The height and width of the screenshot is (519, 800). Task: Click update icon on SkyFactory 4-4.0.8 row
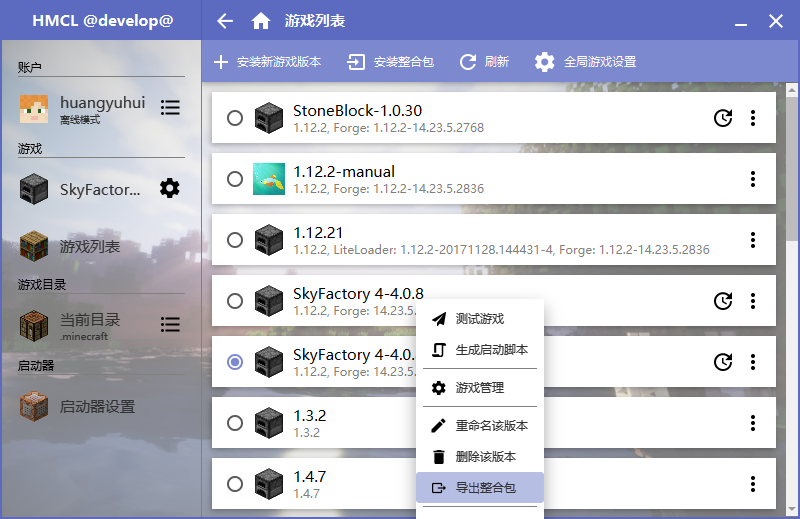722,301
